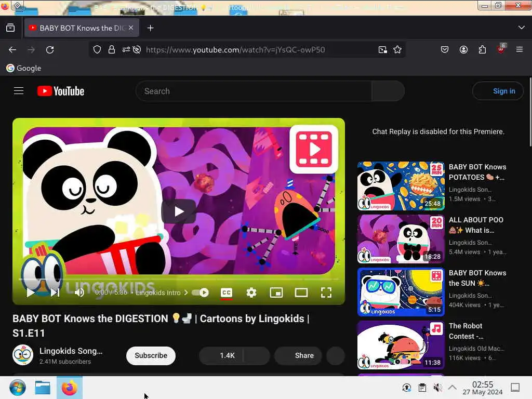Subscribe to the Lingokids channel
This screenshot has width=532, height=399.
pyautogui.click(x=151, y=355)
